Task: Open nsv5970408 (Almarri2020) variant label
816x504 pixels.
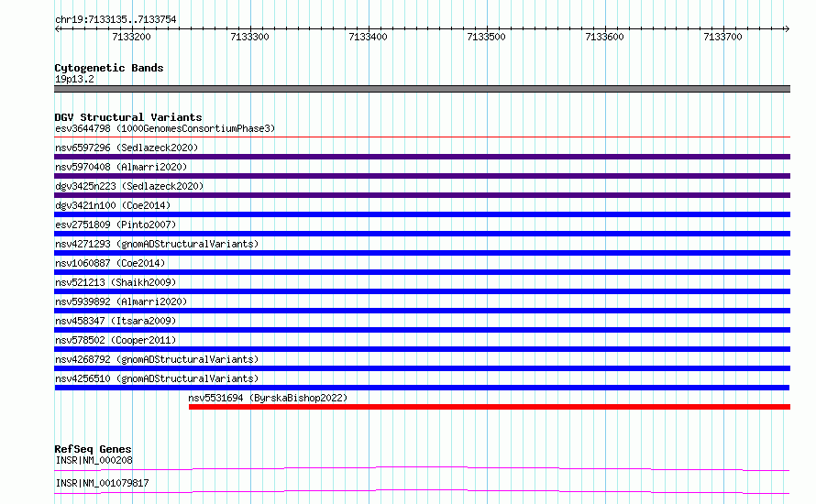Action: [x=121, y=167]
